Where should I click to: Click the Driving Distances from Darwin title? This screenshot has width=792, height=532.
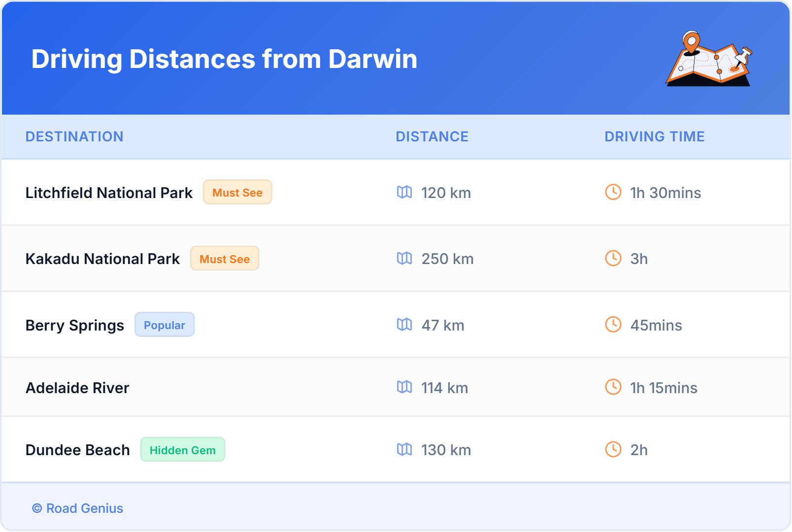point(224,59)
